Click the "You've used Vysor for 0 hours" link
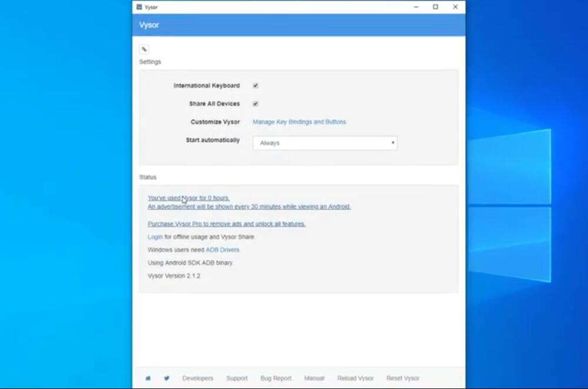Screen dimensions: 588x389 pyautogui.click(x=189, y=198)
